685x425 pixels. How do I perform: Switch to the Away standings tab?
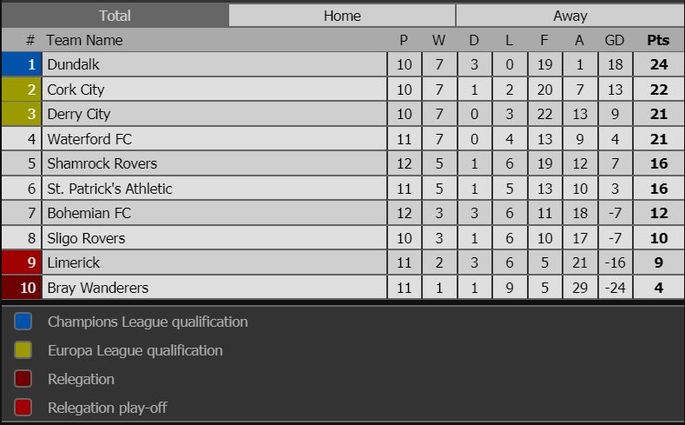click(570, 16)
